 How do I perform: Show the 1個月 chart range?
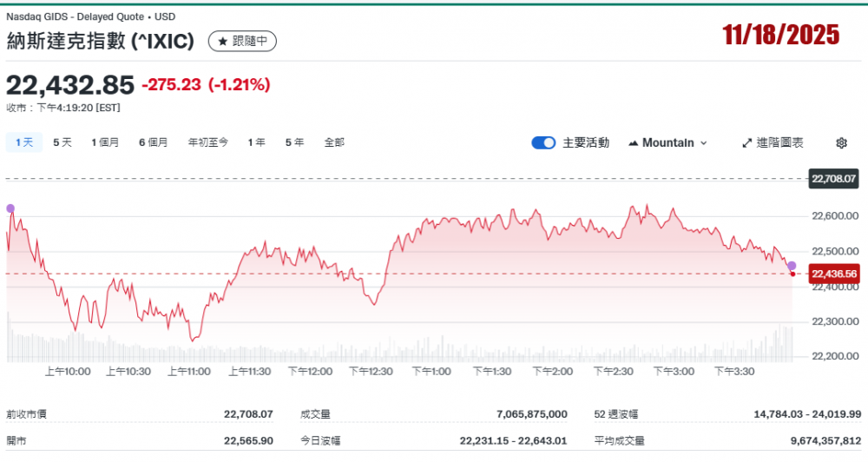coord(105,142)
